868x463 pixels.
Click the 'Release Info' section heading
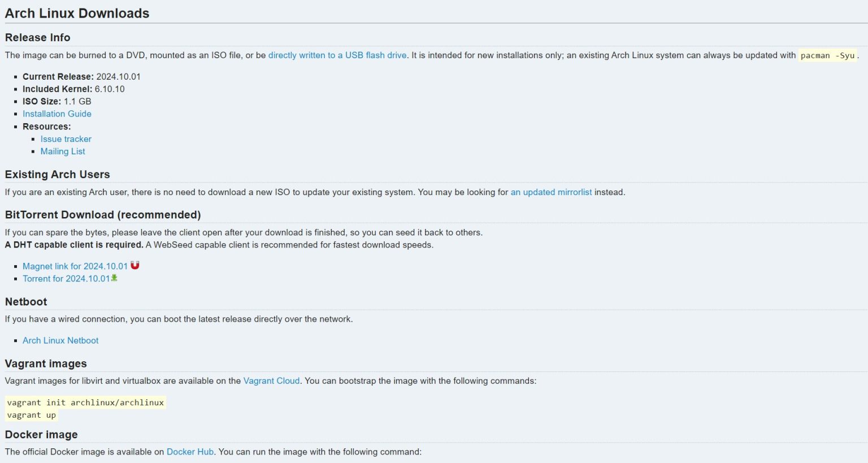(38, 38)
